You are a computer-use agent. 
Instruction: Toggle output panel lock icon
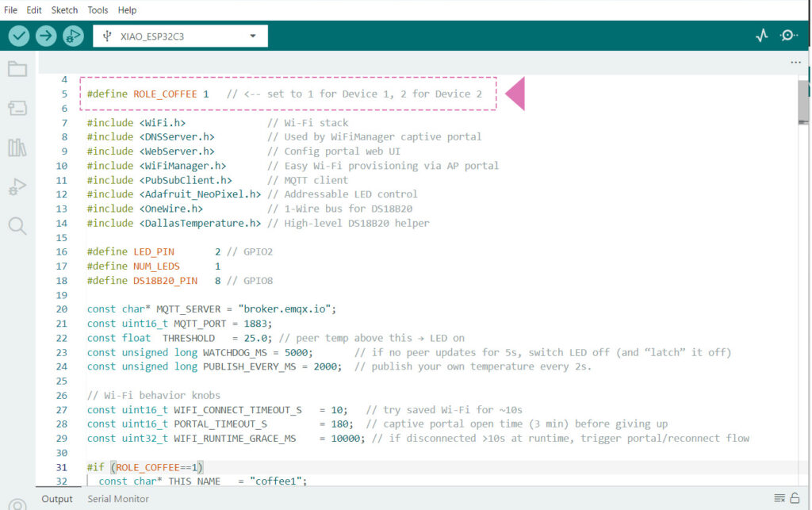(x=795, y=499)
